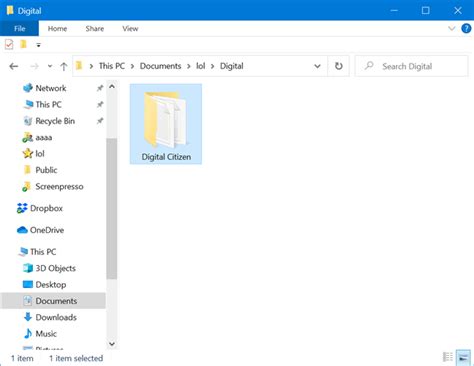Open the lol starred folder
474x366 pixels.
[40, 154]
